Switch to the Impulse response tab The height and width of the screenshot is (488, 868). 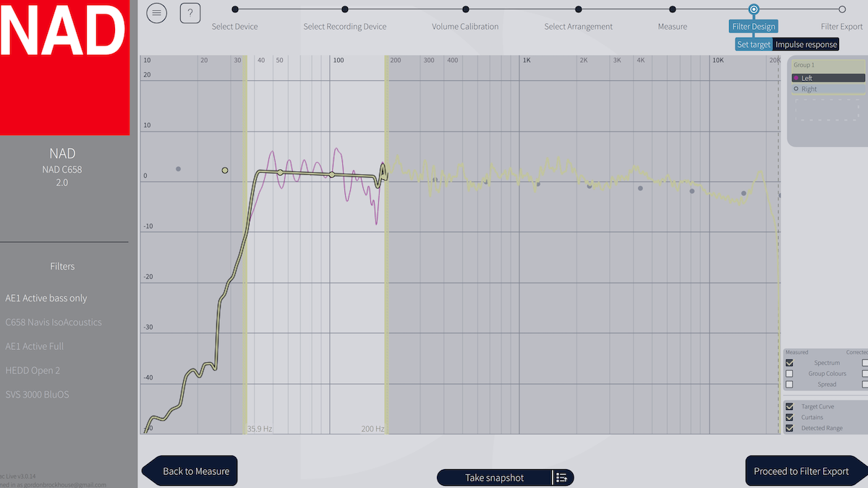pyautogui.click(x=806, y=45)
